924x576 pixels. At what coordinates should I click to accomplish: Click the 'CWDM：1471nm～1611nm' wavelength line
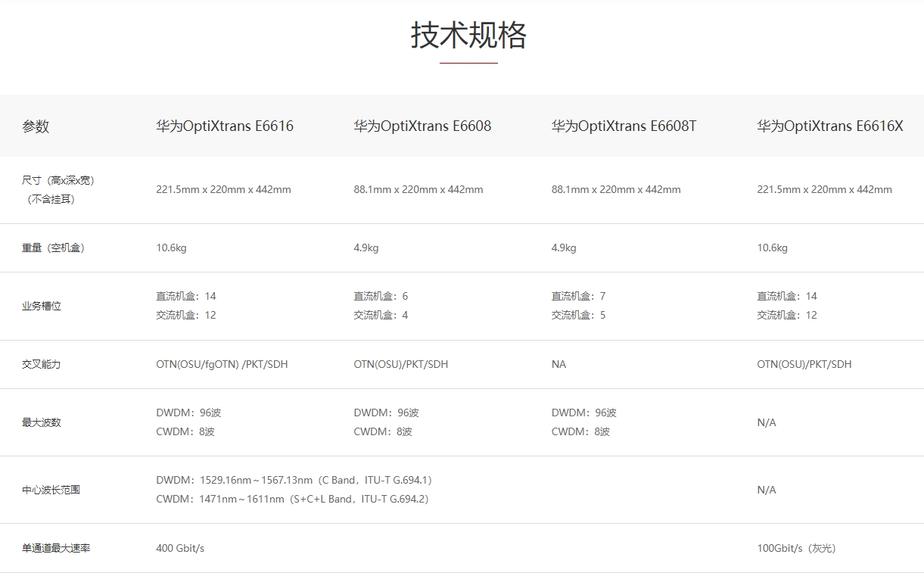tap(294, 500)
